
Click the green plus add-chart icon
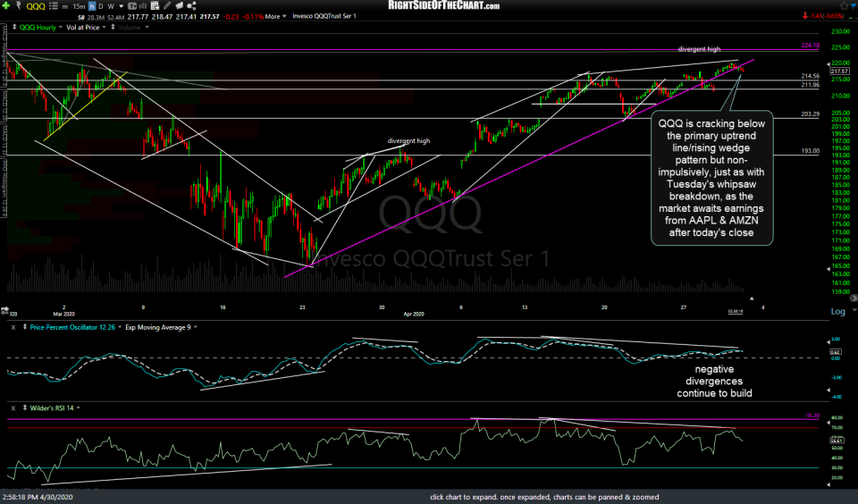6,6
